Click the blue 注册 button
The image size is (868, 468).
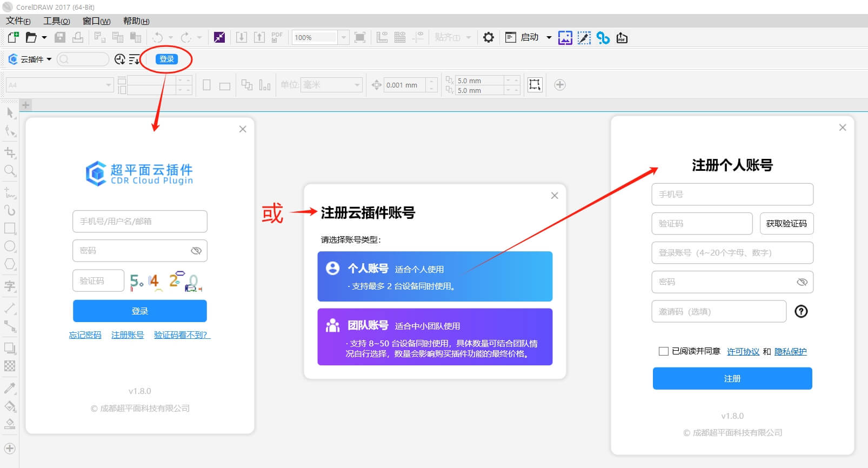pos(732,378)
